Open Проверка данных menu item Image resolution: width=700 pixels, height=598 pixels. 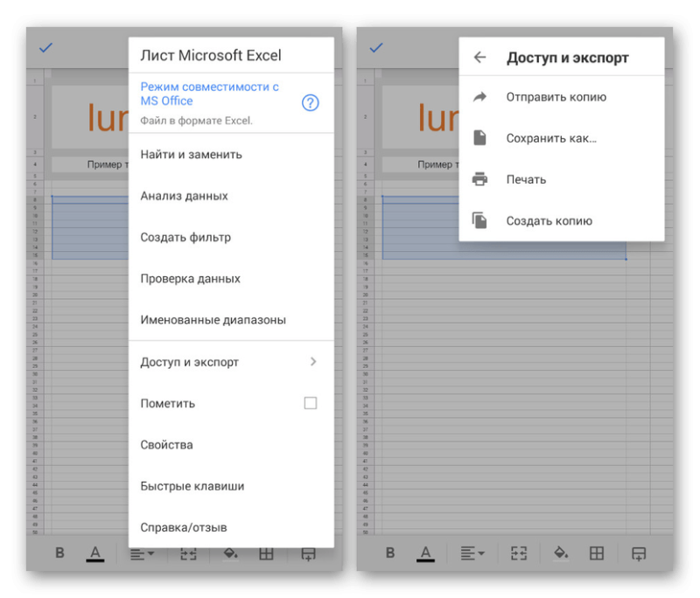point(231,279)
